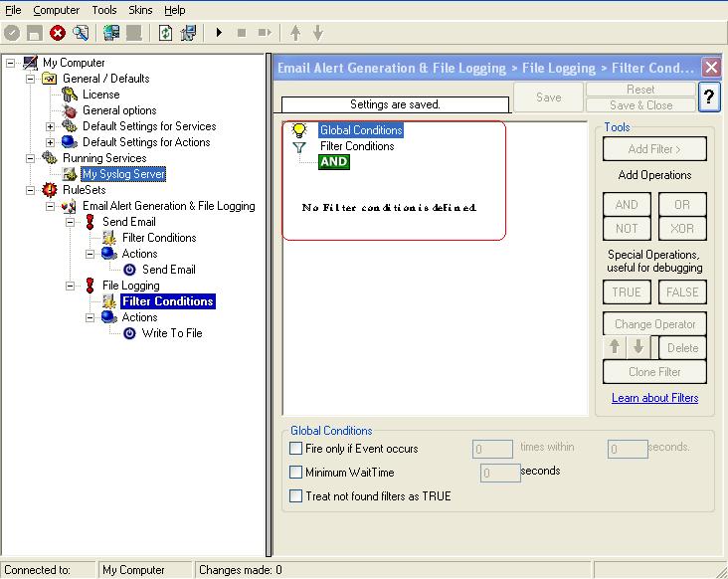Viewport: 728px width, 579px height.
Task: Collapse the RuleSets node
Action: [30, 190]
